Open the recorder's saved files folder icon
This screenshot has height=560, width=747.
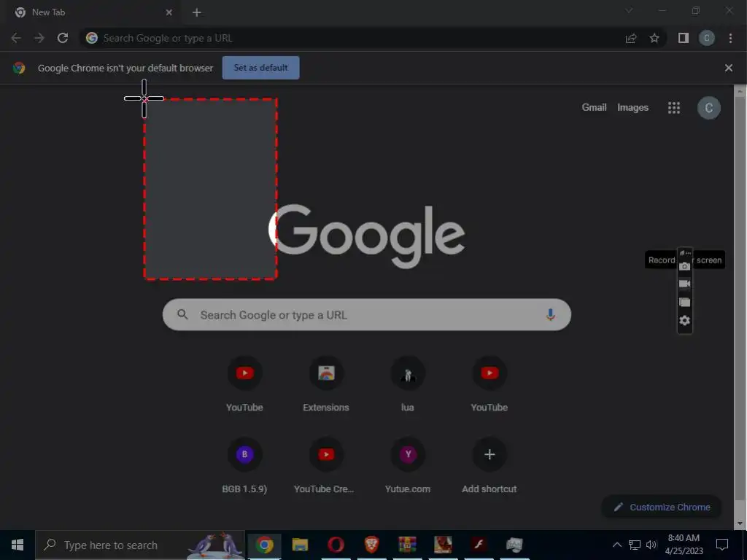pyautogui.click(x=684, y=302)
